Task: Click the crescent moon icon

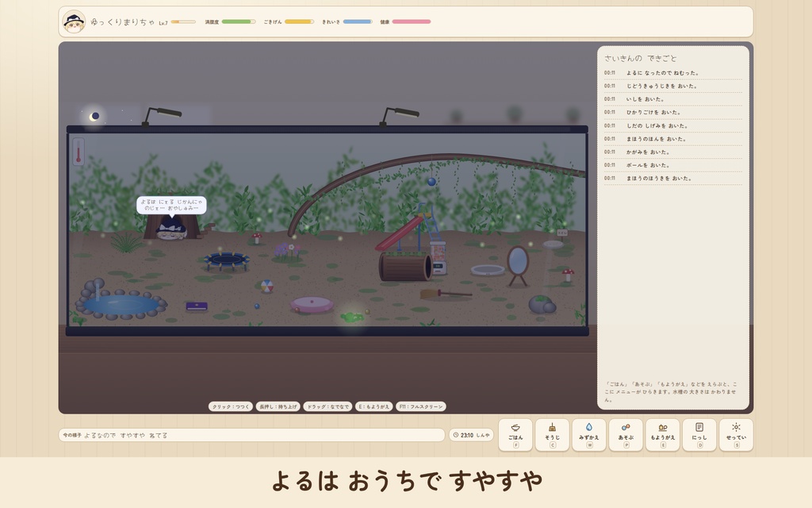Action: pyautogui.click(x=94, y=117)
